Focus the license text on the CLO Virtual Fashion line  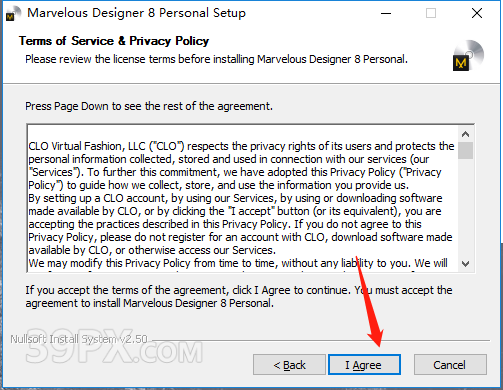click(241, 146)
